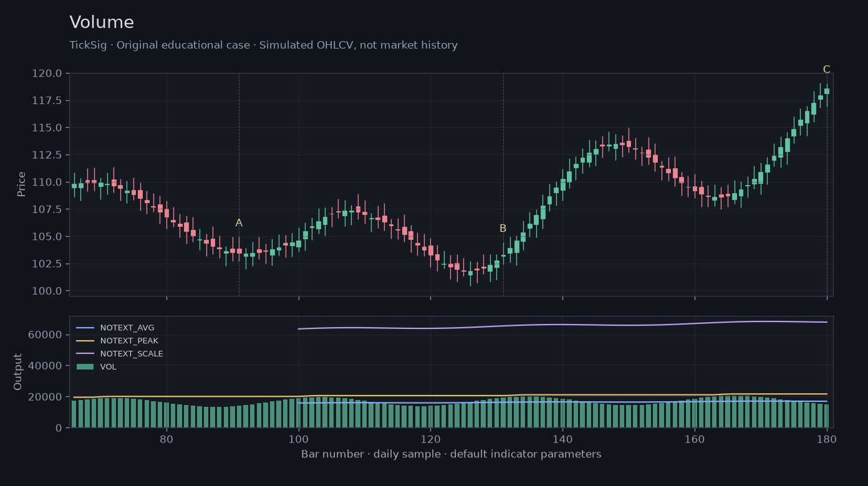Click the 115.0 price tick label
Viewport: 868px width, 486px height.
(47, 128)
